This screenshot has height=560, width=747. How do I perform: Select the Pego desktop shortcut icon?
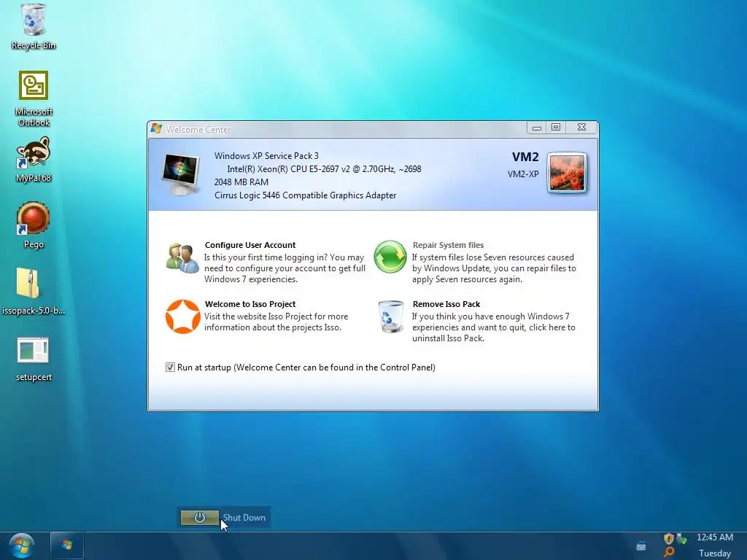[34, 219]
